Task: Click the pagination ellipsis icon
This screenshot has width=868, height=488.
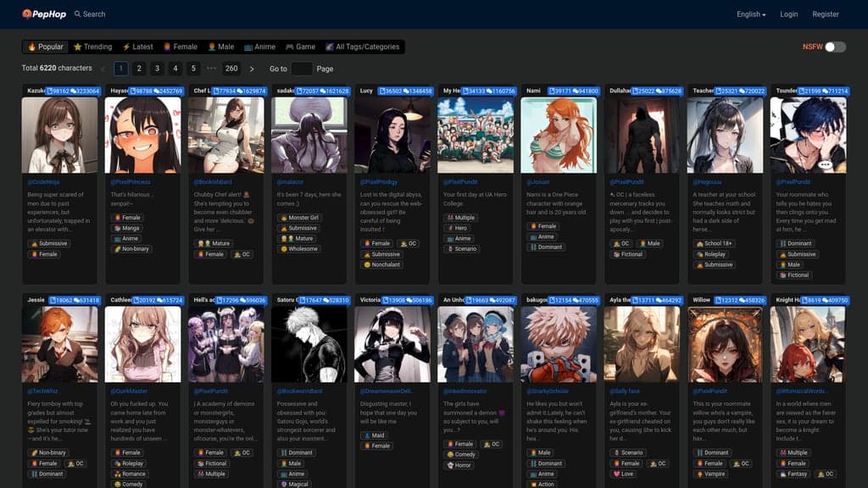Action: [x=211, y=69]
